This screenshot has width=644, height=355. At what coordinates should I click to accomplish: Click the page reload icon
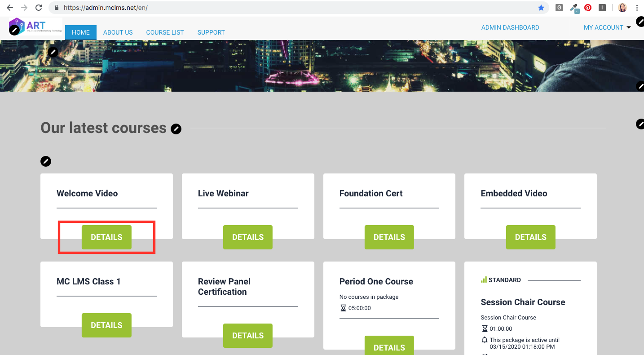39,7
